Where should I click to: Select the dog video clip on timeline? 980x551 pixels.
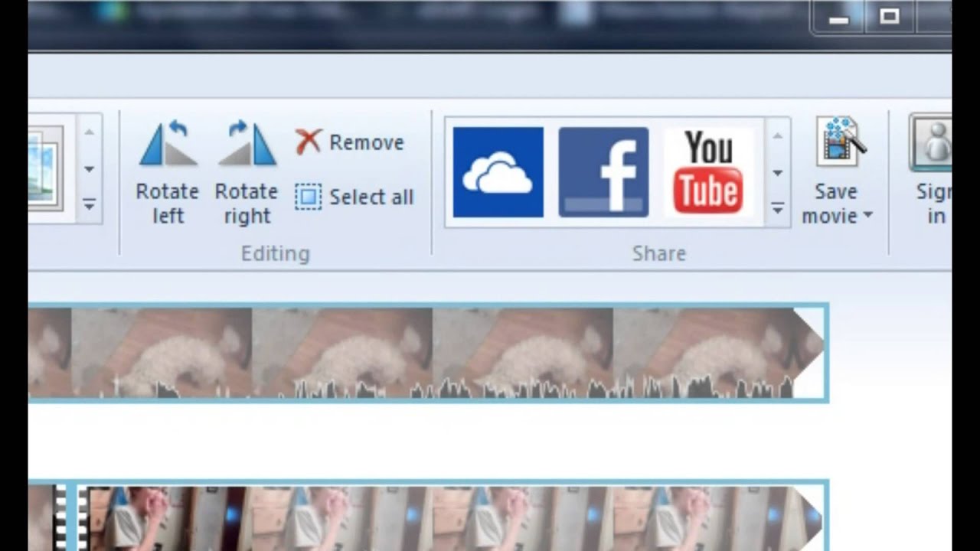pos(427,353)
